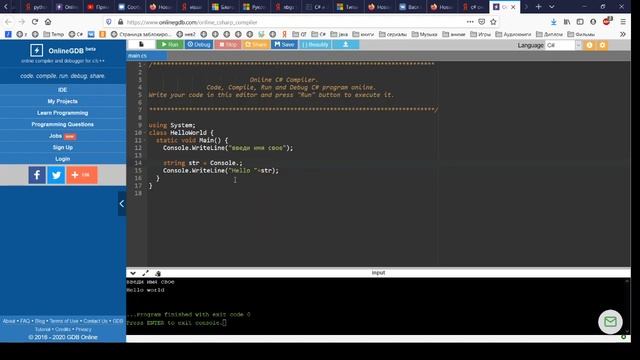640x360 pixels.
Task: Click the console vertical scrollbar
Action: (x=627, y=306)
